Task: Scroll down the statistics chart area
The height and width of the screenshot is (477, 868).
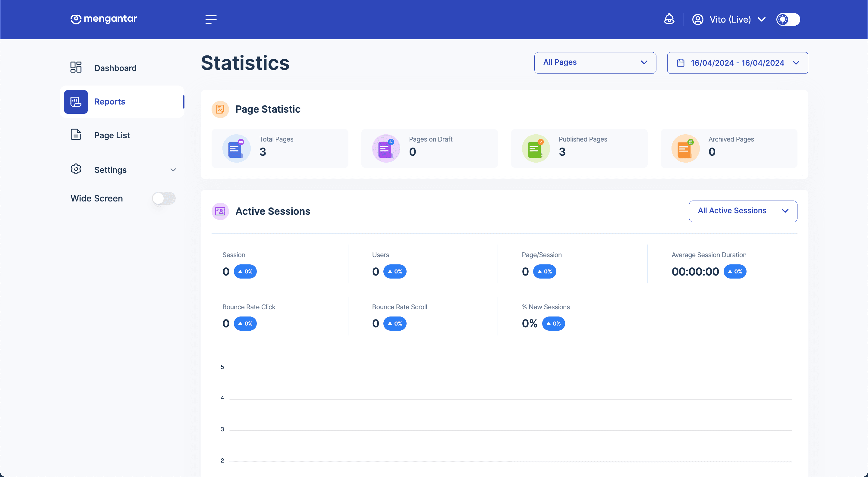Action: point(505,411)
